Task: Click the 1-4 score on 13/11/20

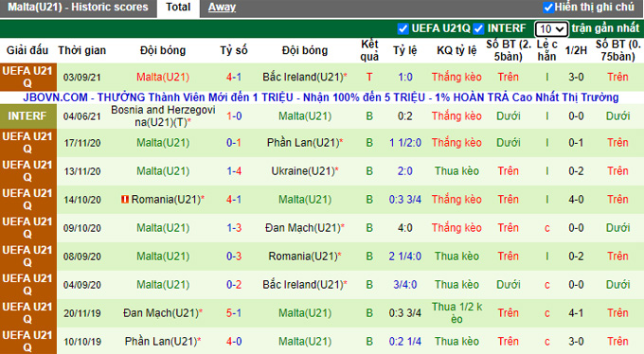Action: 234,171
